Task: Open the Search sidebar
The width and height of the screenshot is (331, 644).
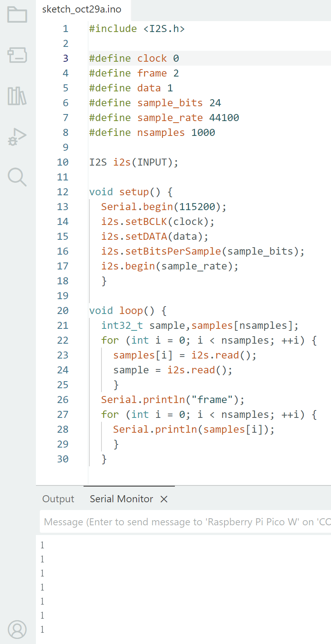Action: click(17, 177)
